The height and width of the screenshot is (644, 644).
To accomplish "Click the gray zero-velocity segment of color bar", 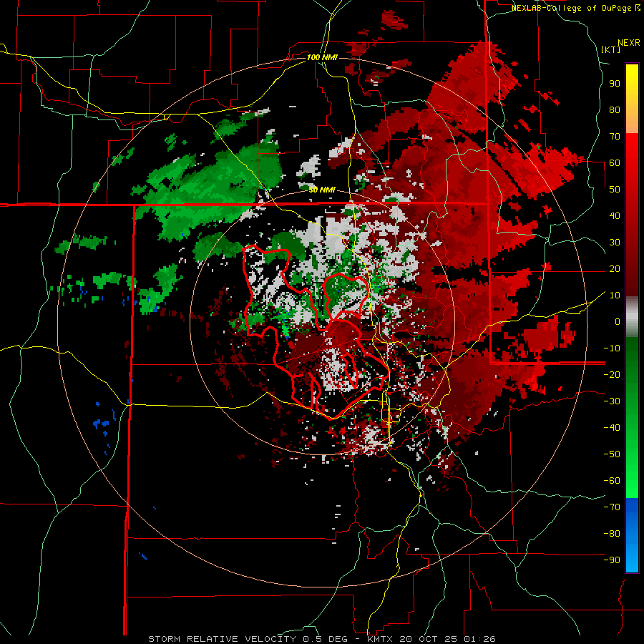I will pyautogui.click(x=632, y=317).
